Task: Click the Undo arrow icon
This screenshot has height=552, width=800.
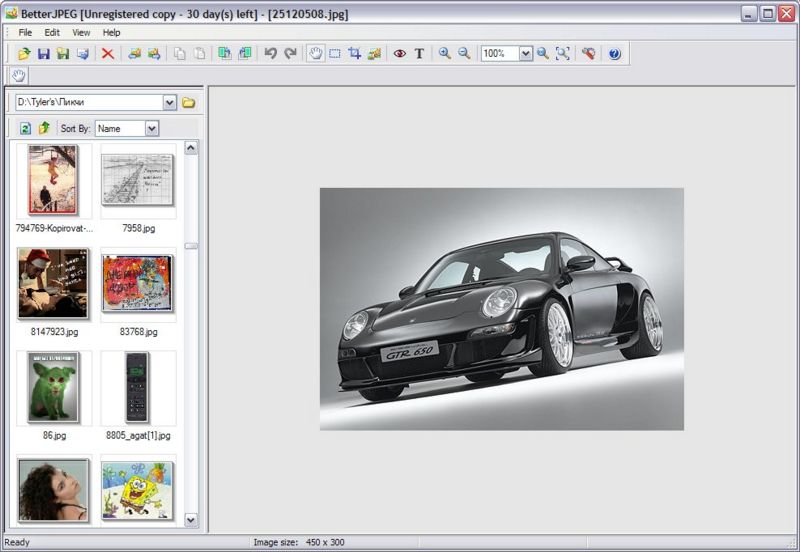Action: [270, 53]
